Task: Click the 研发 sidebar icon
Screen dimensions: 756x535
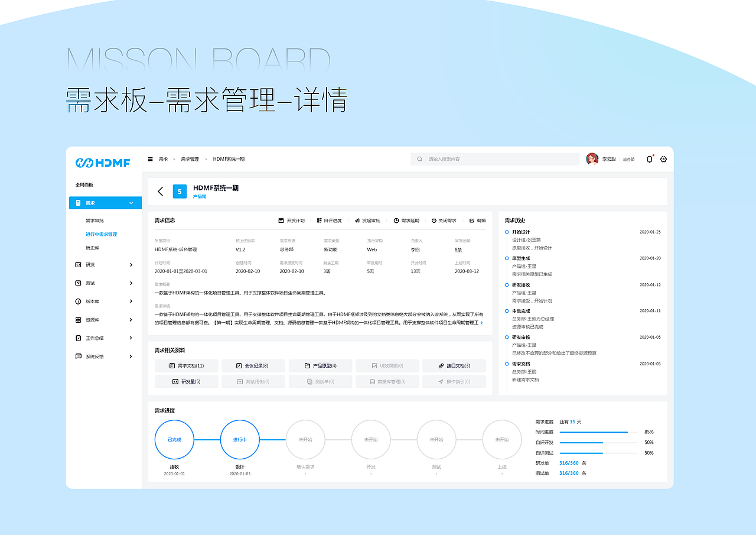Action: point(78,264)
